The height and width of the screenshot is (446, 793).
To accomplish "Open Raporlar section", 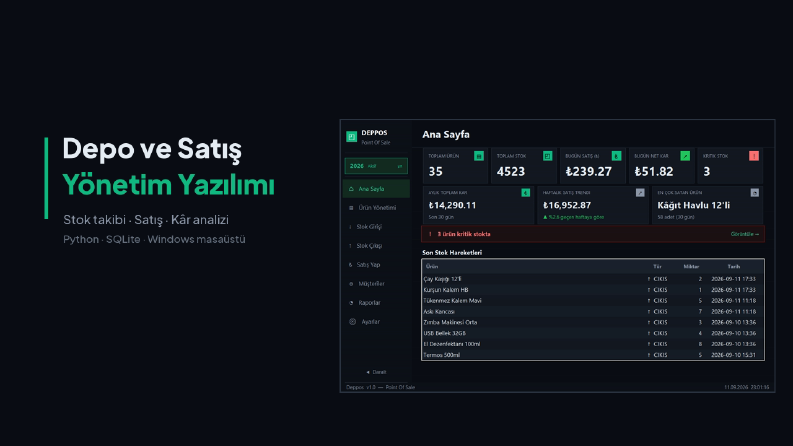I will (x=376, y=303).
